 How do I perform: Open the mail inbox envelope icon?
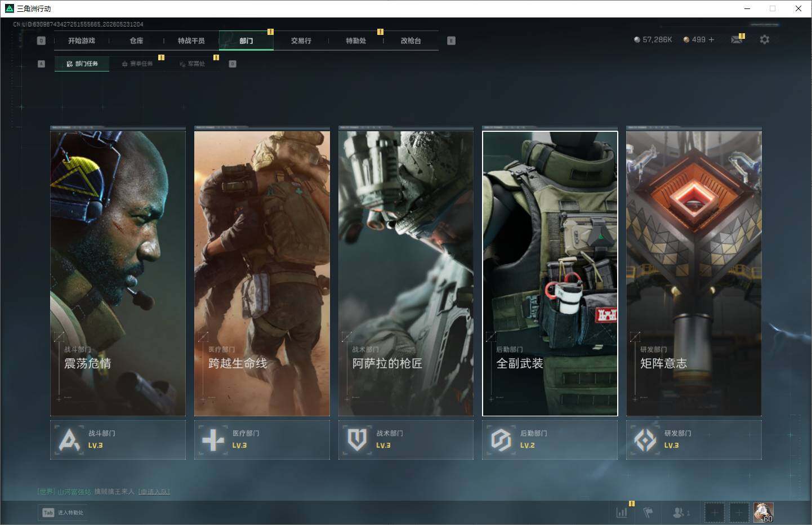736,39
